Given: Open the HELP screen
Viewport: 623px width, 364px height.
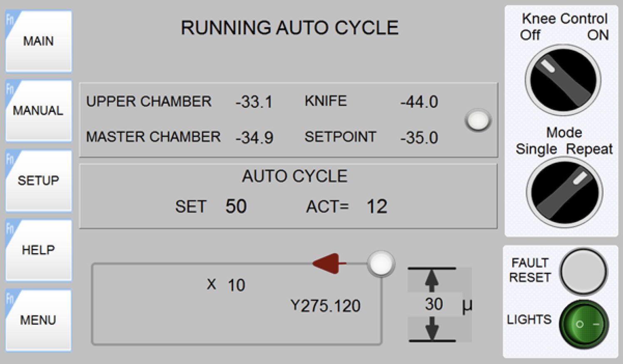Looking at the screenshot, I should coord(38,250).
